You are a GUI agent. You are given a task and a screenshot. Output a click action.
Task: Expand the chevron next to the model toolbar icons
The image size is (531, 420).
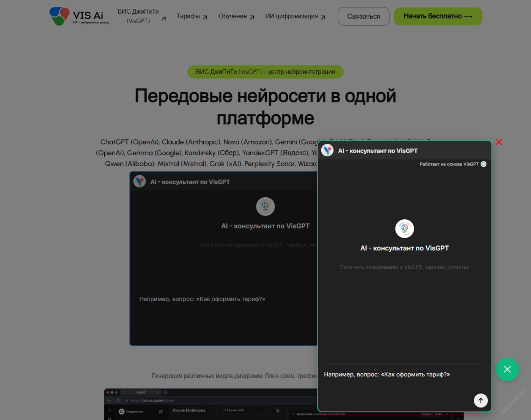click(x=268, y=411)
